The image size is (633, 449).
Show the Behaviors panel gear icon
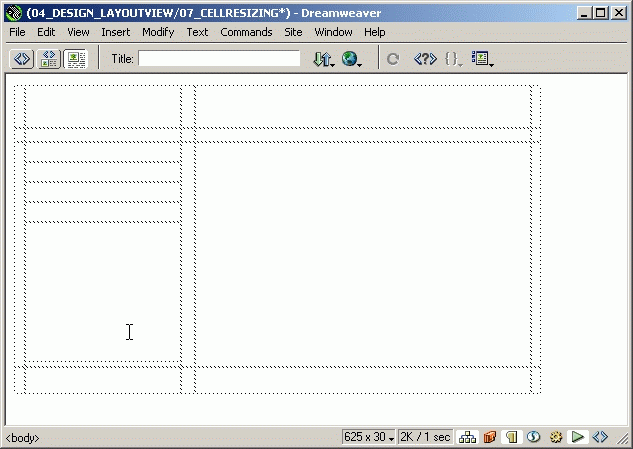(x=556, y=437)
